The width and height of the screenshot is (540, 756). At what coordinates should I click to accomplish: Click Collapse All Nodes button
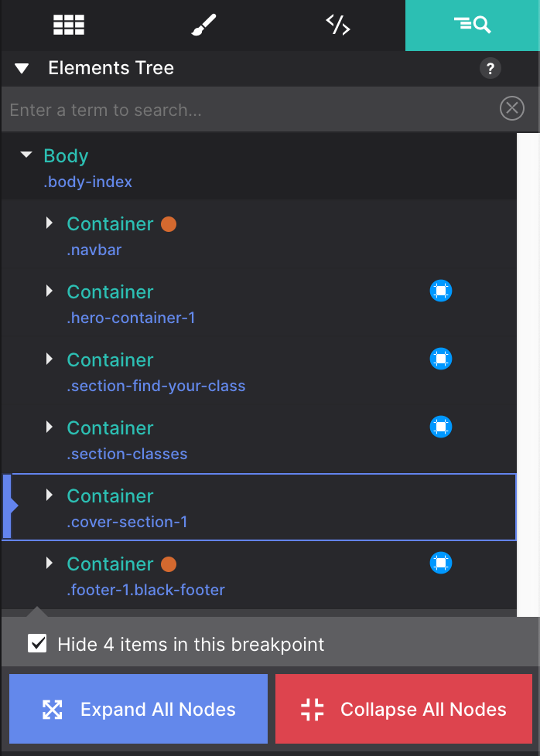[403, 709]
